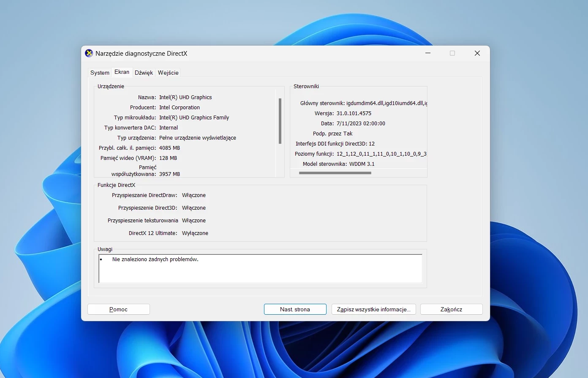The image size is (588, 378).
Task: Click Przyspieszenie Direct3D Włączone value
Action: pyautogui.click(x=194, y=208)
